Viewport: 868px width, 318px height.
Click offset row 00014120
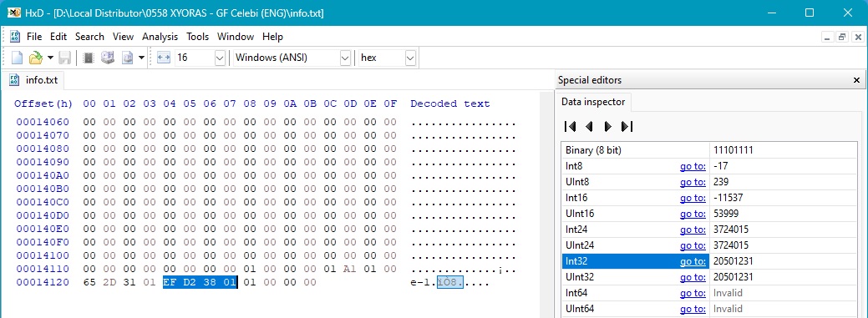43,283
